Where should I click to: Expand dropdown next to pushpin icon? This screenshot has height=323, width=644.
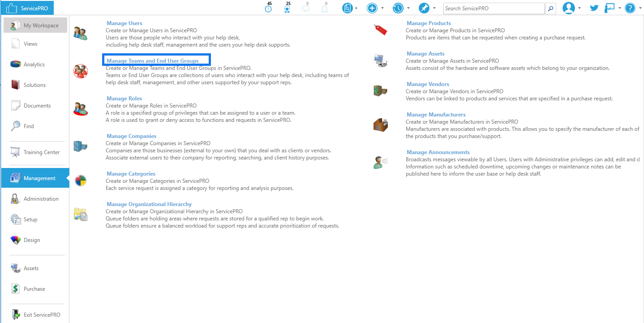pyautogui.click(x=434, y=8)
